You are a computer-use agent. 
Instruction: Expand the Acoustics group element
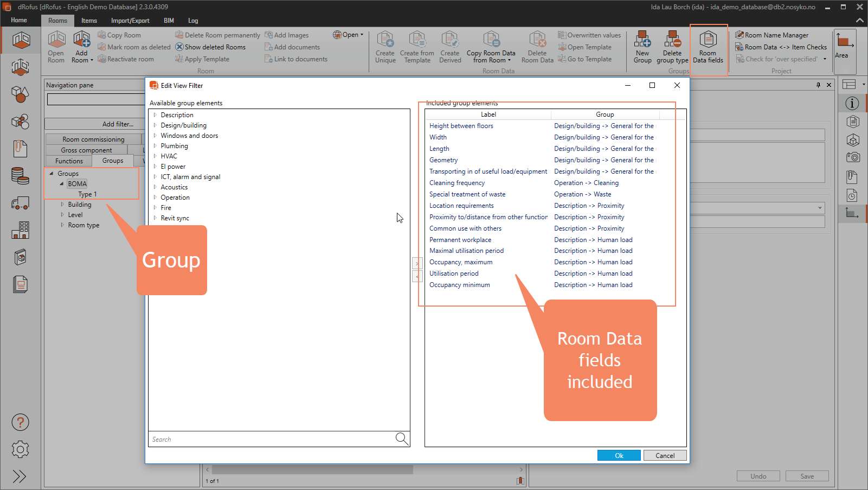[x=155, y=187]
